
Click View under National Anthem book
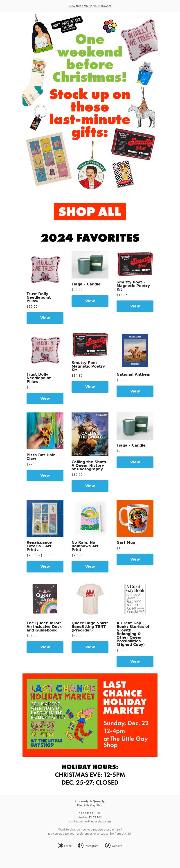point(135,391)
